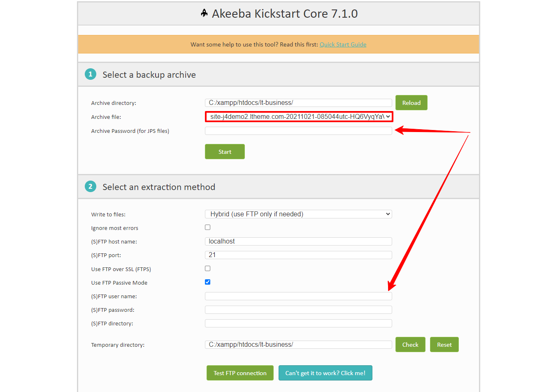544x392 pixels.
Task: Enable Use FTP over SSL checkbox
Action: 208,269
